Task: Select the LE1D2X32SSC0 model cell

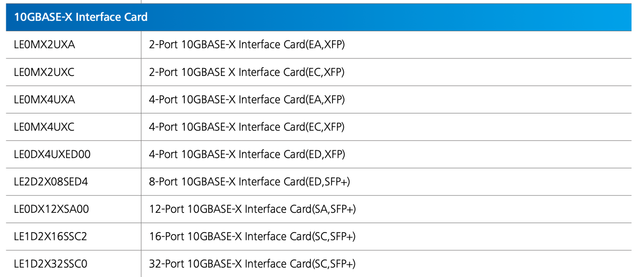Action: [50, 264]
